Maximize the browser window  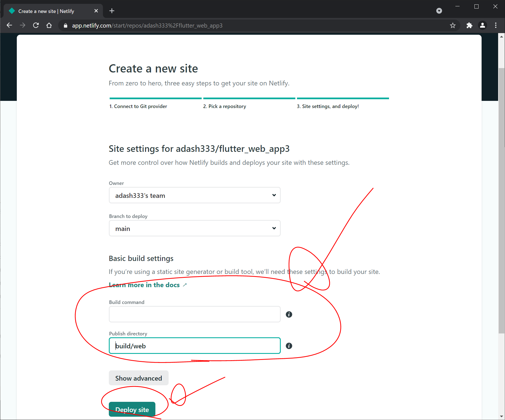pyautogui.click(x=476, y=7)
